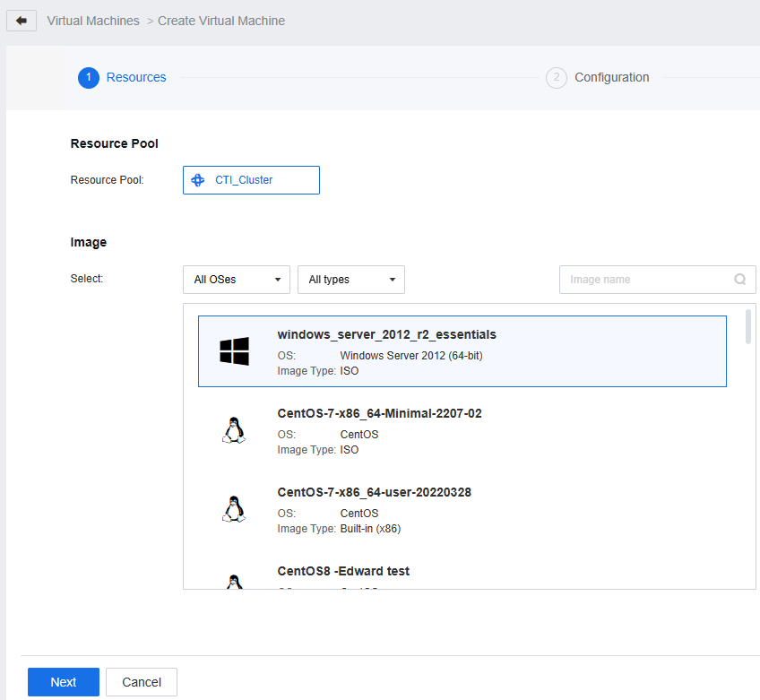Click the CentOS-7 user-20220328 penguin icon
The image size is (760, 700).
[x=233, y=509]
